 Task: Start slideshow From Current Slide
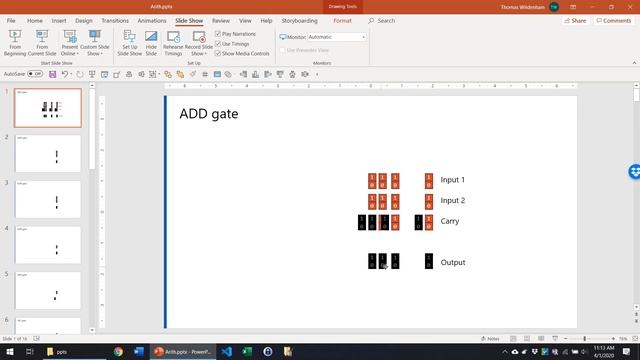[42, 43]
